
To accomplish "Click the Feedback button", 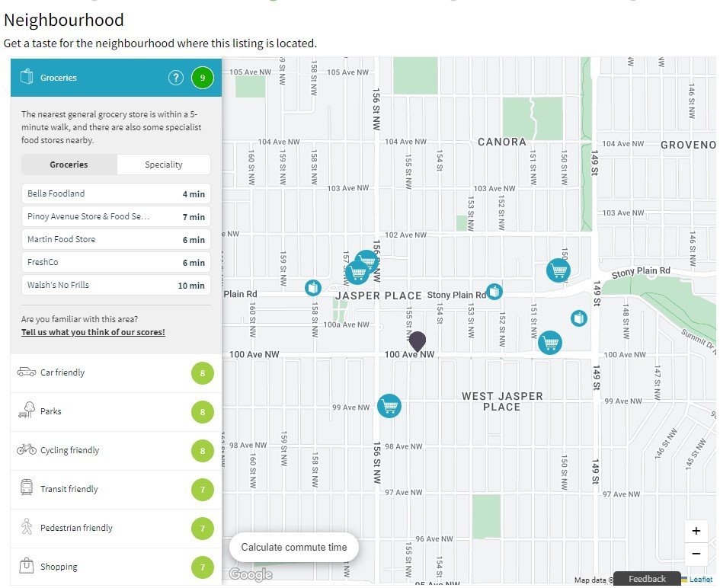I will (647, 579).
